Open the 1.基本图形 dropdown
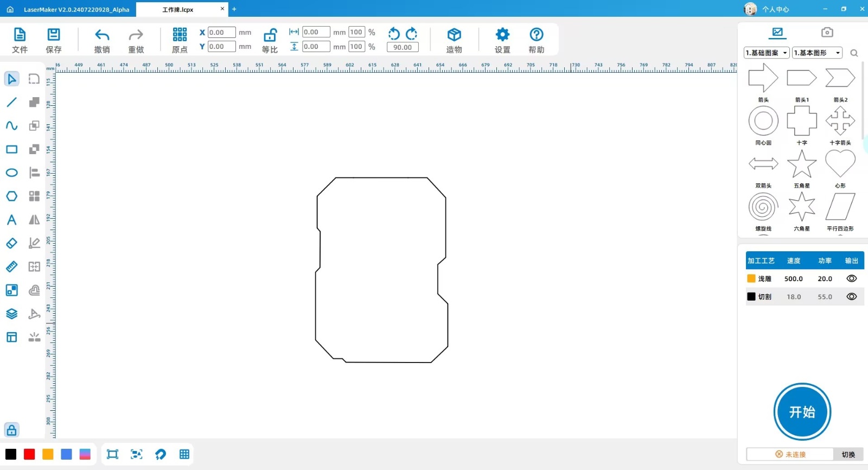 816,53
